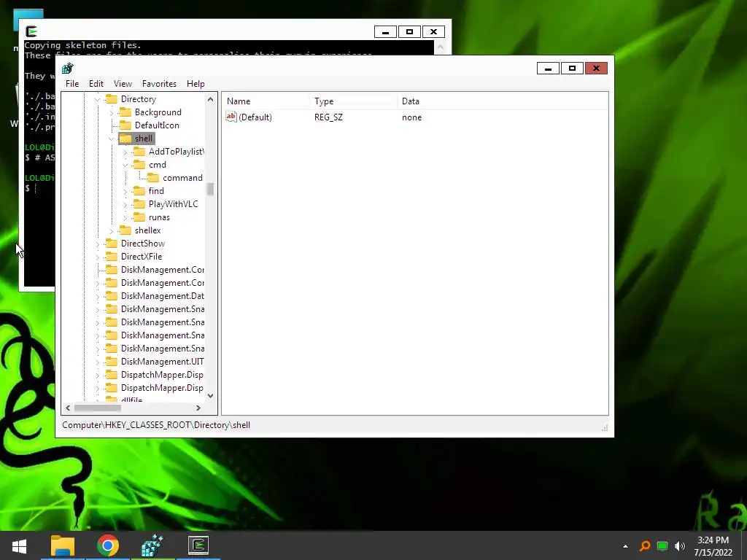Open the taskbar clock and date
Image resolution: width=747 pixels, height=560 pixels.
(713, 546)
